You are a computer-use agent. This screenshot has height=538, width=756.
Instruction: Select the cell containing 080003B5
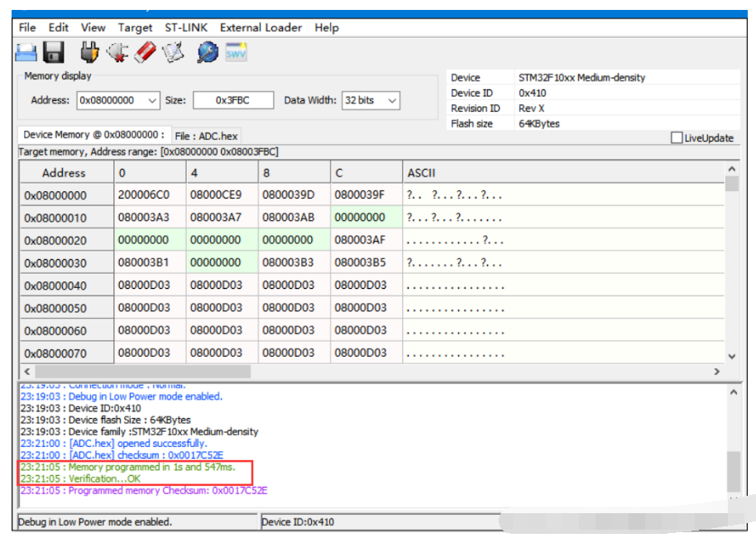(366, 262)
